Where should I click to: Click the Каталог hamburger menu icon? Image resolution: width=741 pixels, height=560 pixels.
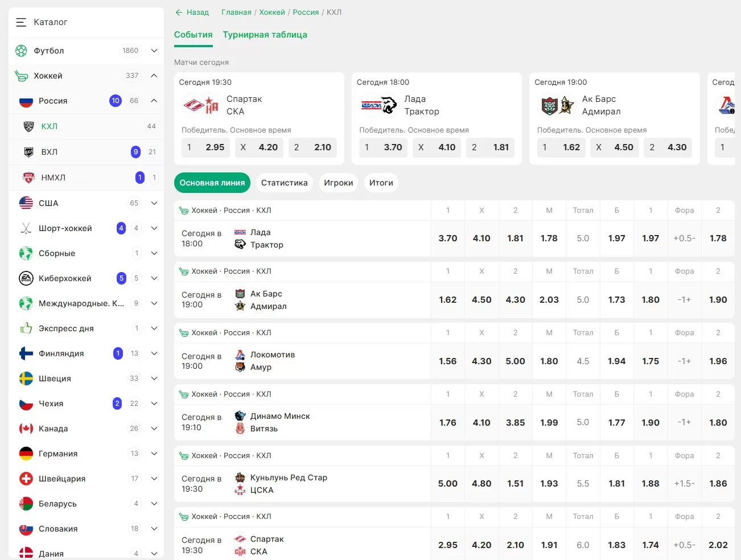pyautogui.click(x=21, y=22)
